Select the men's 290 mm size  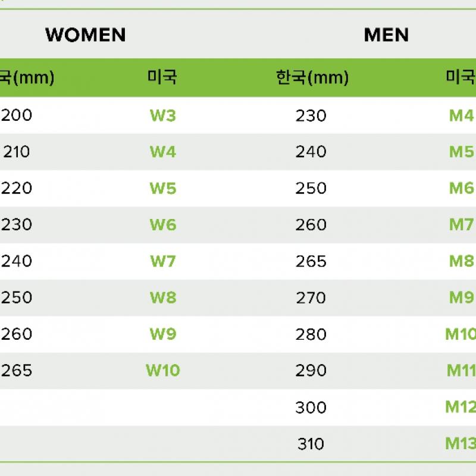pos(311,370)
